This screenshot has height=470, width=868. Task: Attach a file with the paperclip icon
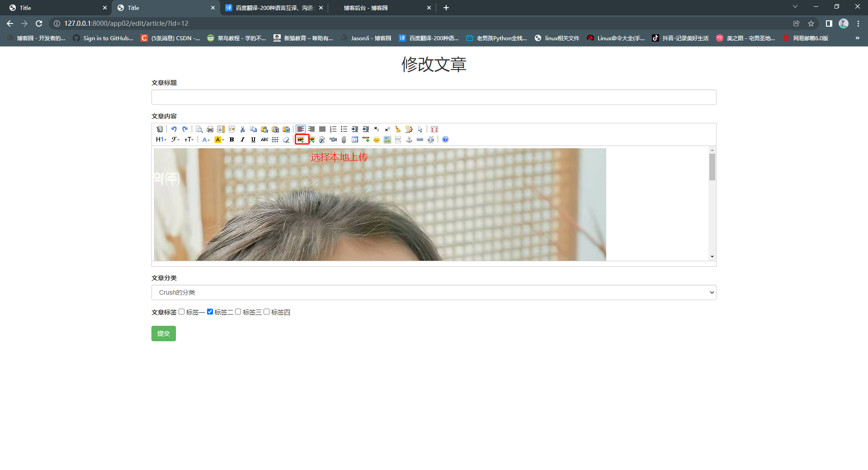(344, 140)
